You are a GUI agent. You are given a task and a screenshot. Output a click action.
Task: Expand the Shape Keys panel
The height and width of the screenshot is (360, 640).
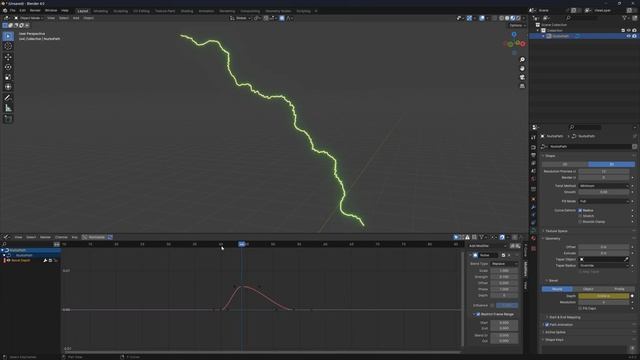[x=553, y=340]
